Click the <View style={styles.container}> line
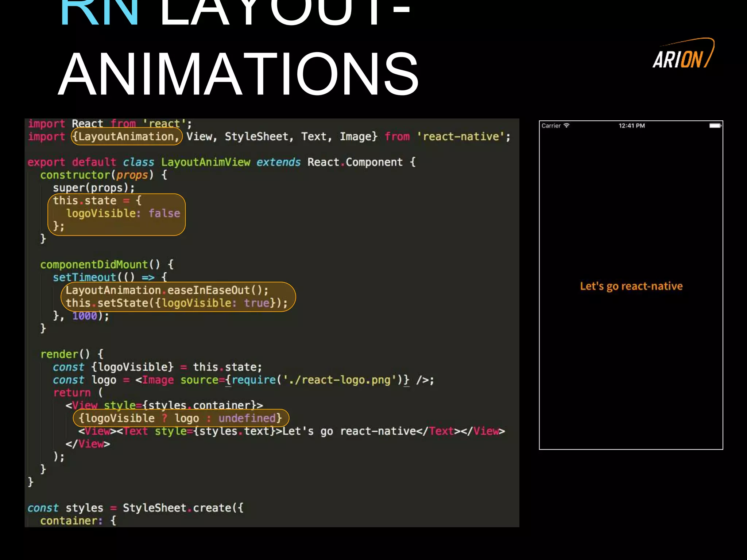The height and width of the screenshot is (560, 747). pyautogui.click(x=164, y=405)
